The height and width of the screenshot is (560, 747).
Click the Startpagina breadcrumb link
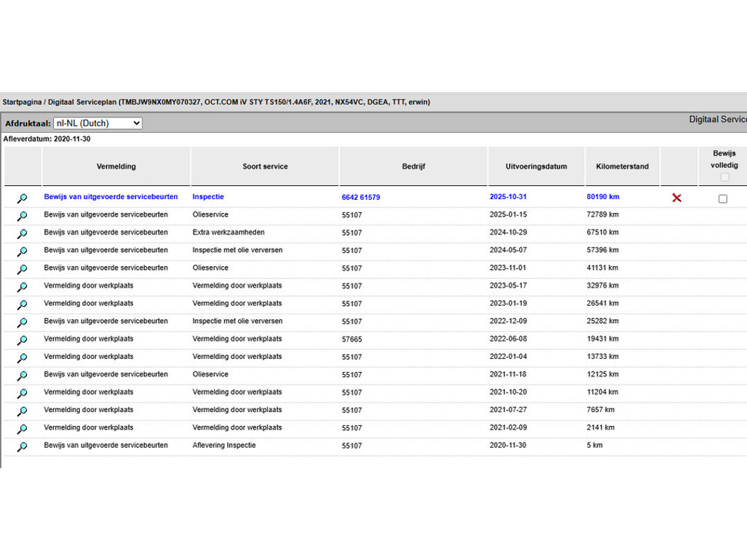[21, 102]
